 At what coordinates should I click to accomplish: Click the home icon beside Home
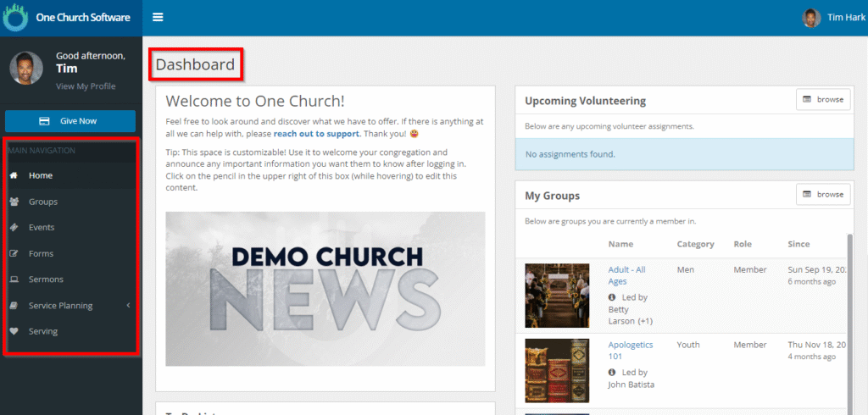[14, 175]
